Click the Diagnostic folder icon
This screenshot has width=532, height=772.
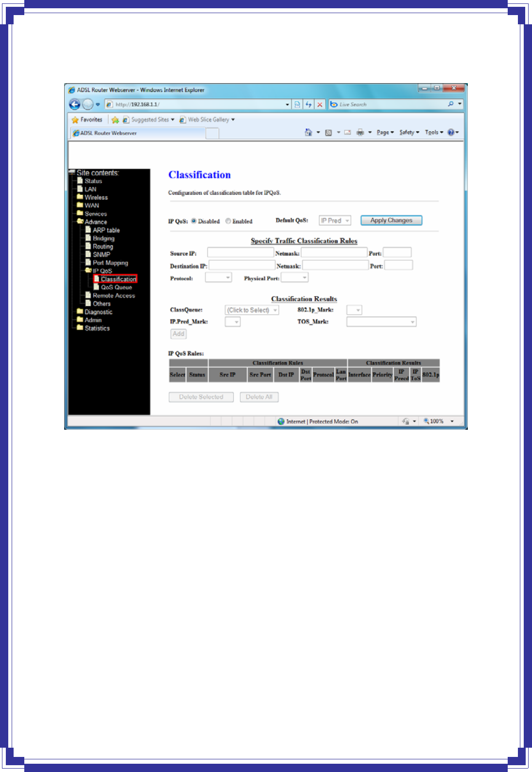pos(80,311)
